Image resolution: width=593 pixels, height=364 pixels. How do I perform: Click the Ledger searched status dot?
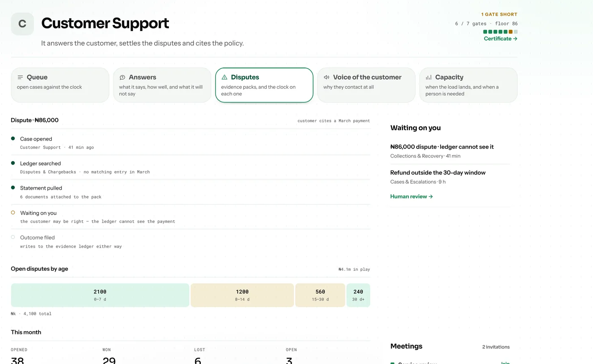click(13, 163)
